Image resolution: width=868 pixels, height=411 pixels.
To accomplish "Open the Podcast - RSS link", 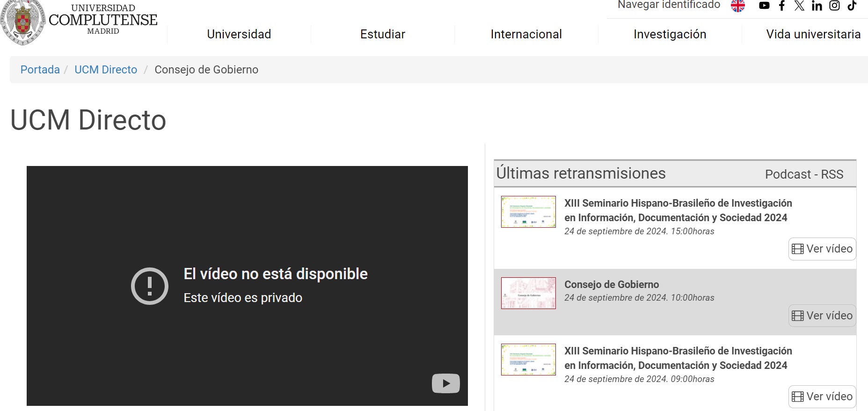I will pyautogui.click(x=804, y=174).
